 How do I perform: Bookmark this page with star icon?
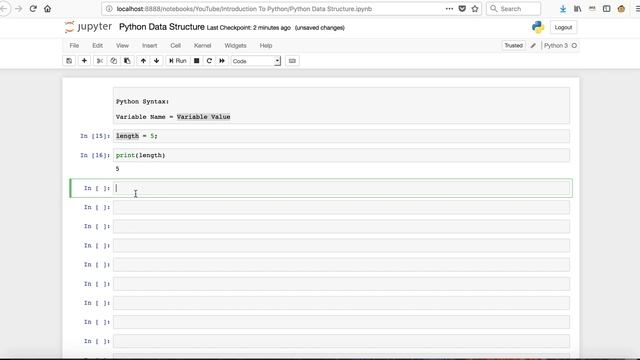[x=475, y=9]
